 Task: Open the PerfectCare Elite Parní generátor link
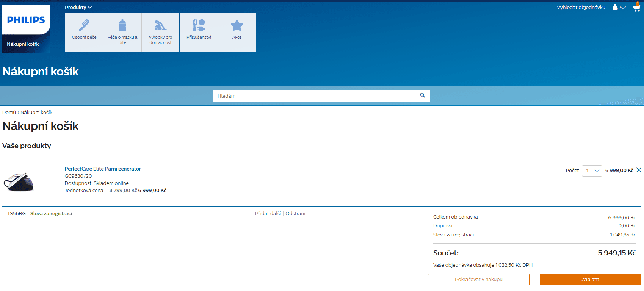(103, 169)
